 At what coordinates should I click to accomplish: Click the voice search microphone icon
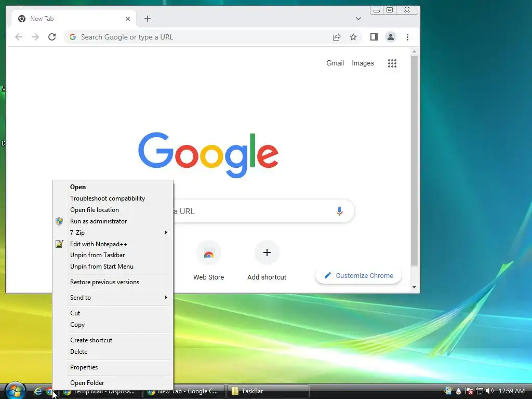point(339,211)
